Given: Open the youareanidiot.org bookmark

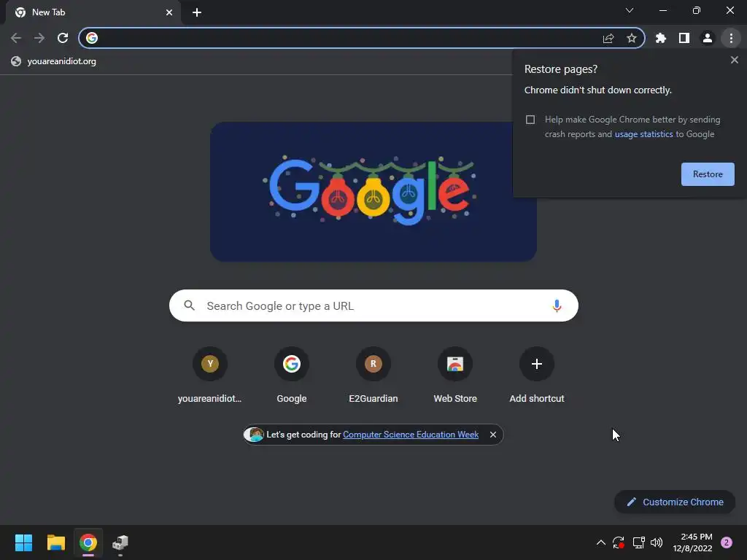Looking at the screenshot, I should pyautogui.click(x=54, y=61).
